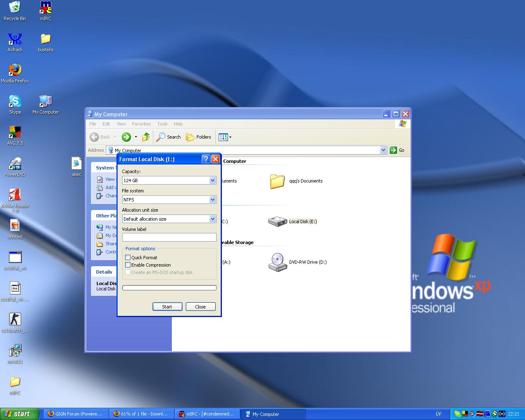This screenshot has height=420, width=525.
Task: Open the Help menu
Action: click(178, 124)
